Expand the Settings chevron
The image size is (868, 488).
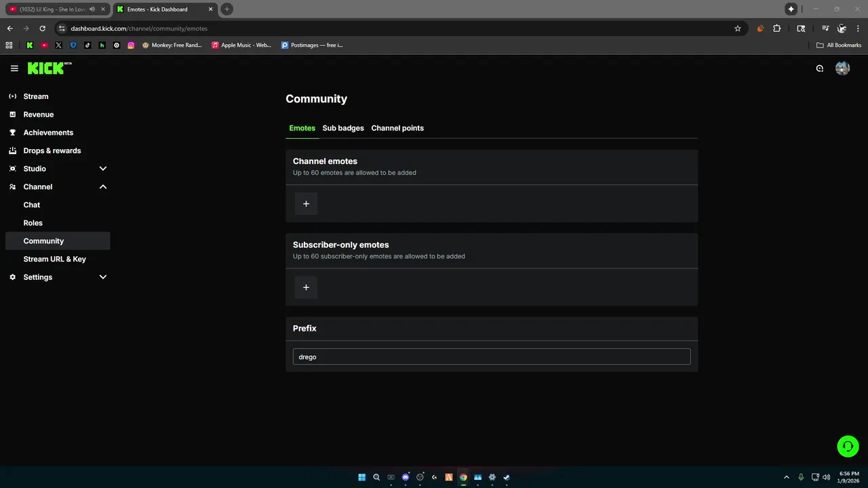[x=103, y=277]
